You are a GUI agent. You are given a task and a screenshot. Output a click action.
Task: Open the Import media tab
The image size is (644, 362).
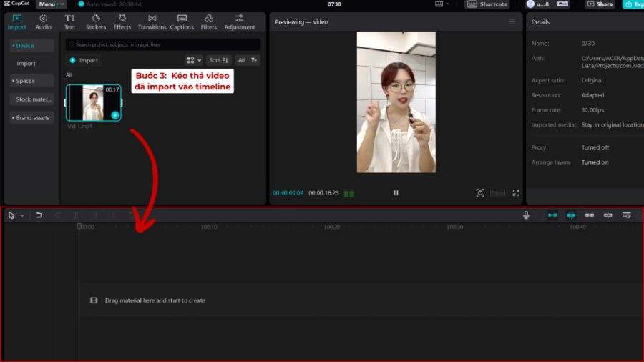(16, 22)
